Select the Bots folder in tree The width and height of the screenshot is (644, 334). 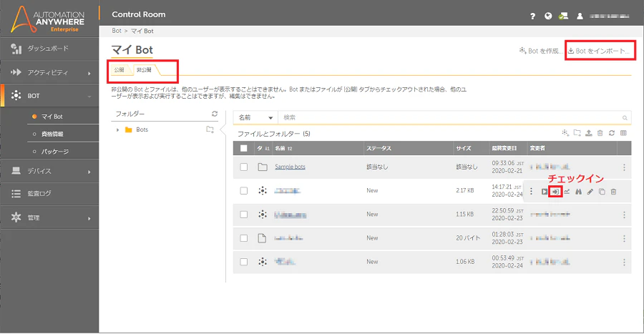click(x=142, y=129)
